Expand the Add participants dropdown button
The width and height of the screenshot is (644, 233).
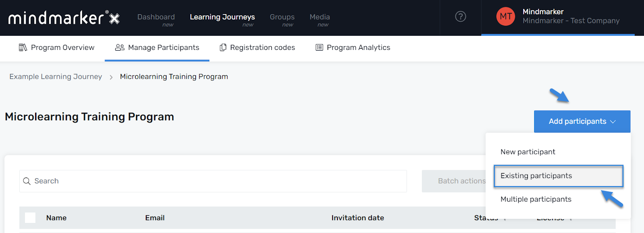582,122
